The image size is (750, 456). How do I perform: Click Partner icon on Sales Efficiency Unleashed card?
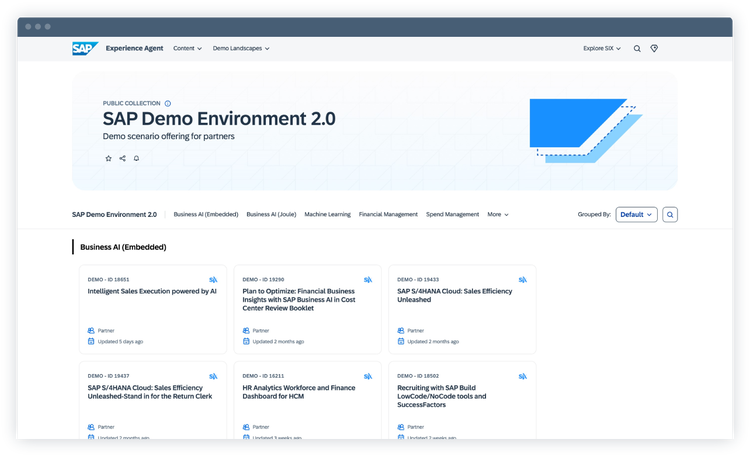pos(401,331)
